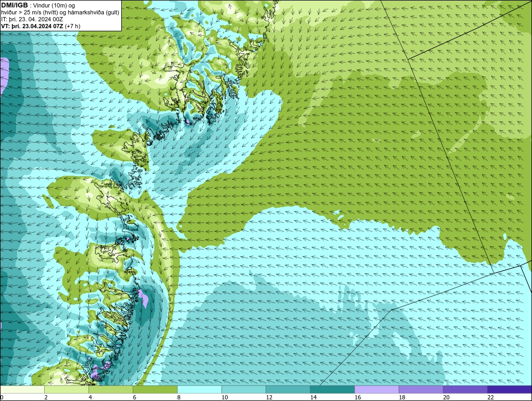Click the legend label '22'
This screenshot has width=532, height=401.
(491, 397)
